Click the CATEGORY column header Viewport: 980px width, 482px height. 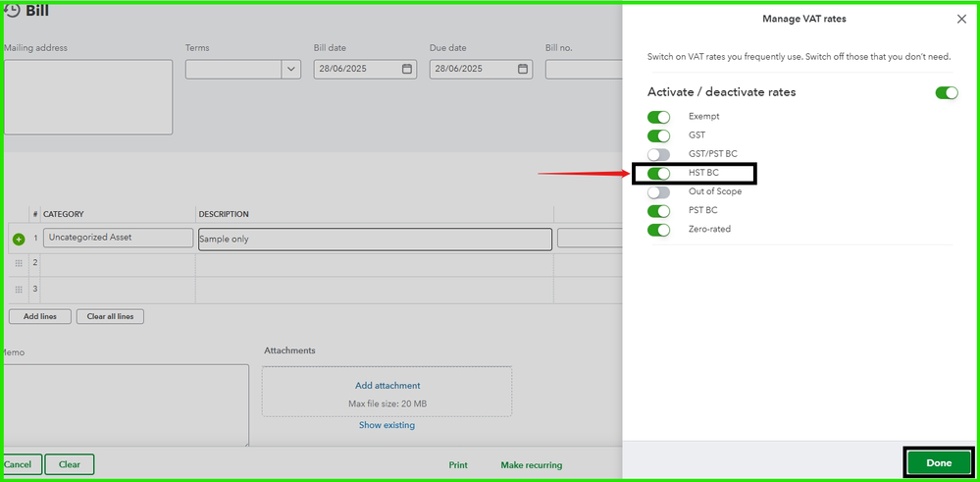[x=63, y=214]
